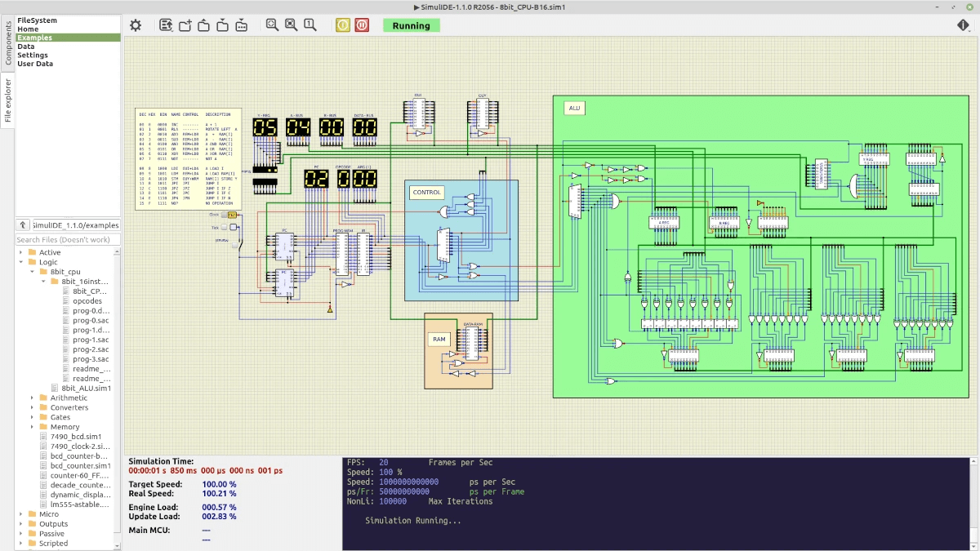The height and width of the screenshot is (551, 980).
Task: Click the yellow power simulation button
Action: [343, 25]
